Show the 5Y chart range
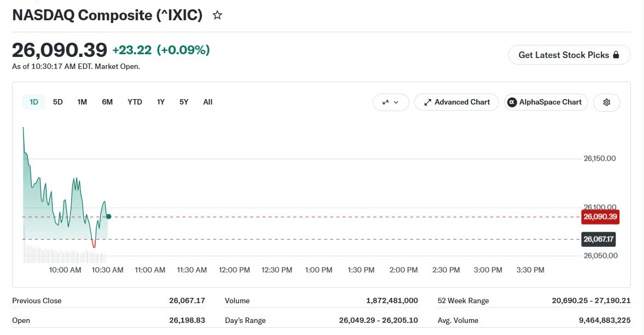The image size is (644, 335). (184, 102)
